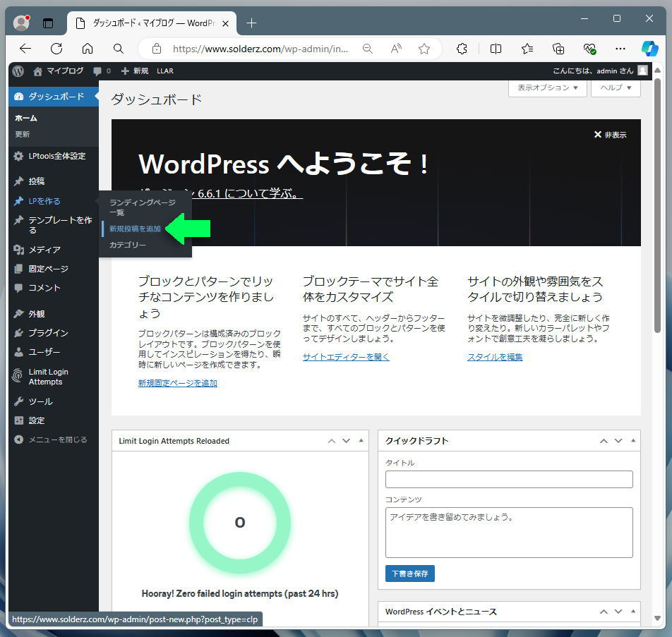Reload the page with refresh icon
Image resolution: width=672 pixels, height=637 pixels.
pos(56,49)
